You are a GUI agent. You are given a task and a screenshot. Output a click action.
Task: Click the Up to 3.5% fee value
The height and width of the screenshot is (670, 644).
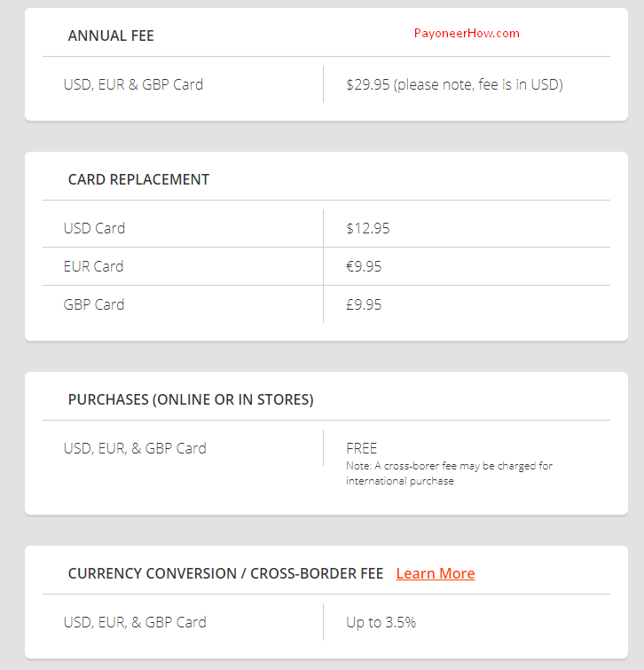(x=381, y=622)
